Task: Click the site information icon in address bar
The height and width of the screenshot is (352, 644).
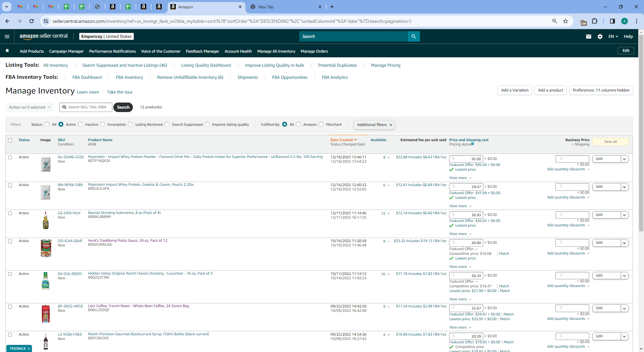Action: tap(46, 21)
